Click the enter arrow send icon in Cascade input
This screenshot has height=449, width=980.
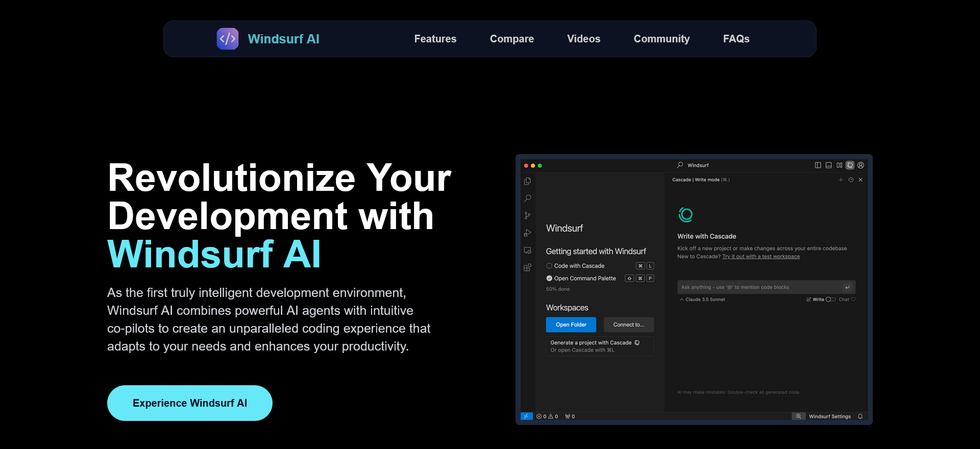847,287
